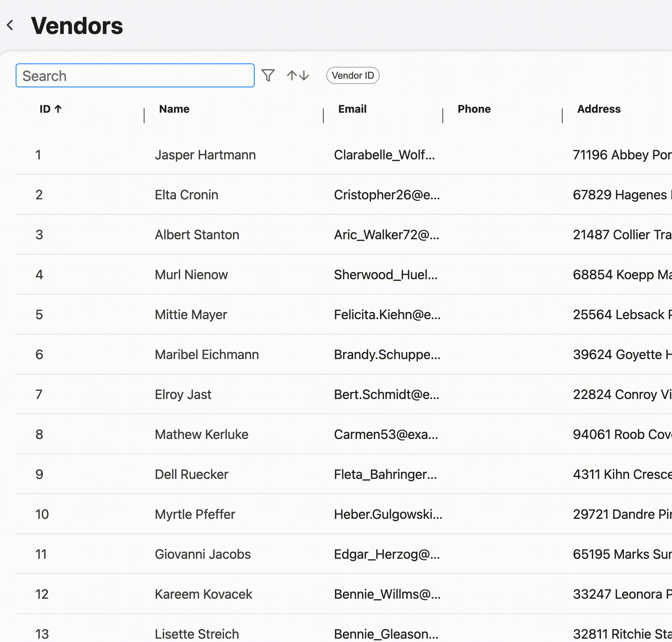Image resolution: width=672 pixels, height=642 pixels.
Task: Click ID cell of Mathew Kerluke row
Action: (39, 434)
